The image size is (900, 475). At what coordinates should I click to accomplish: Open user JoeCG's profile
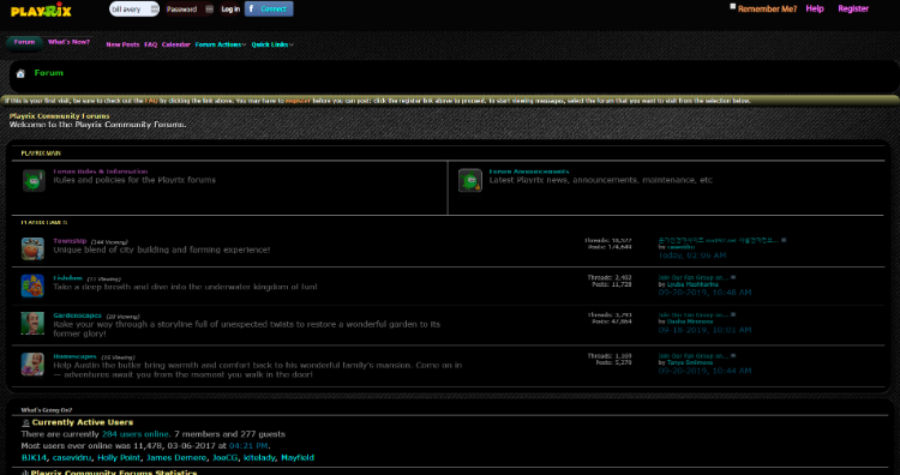click(226, 458)
